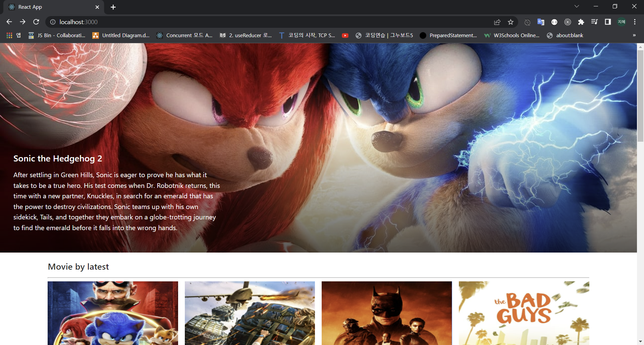Open the Google Translate extension
The image size is (644, 345).
point(541,22)
